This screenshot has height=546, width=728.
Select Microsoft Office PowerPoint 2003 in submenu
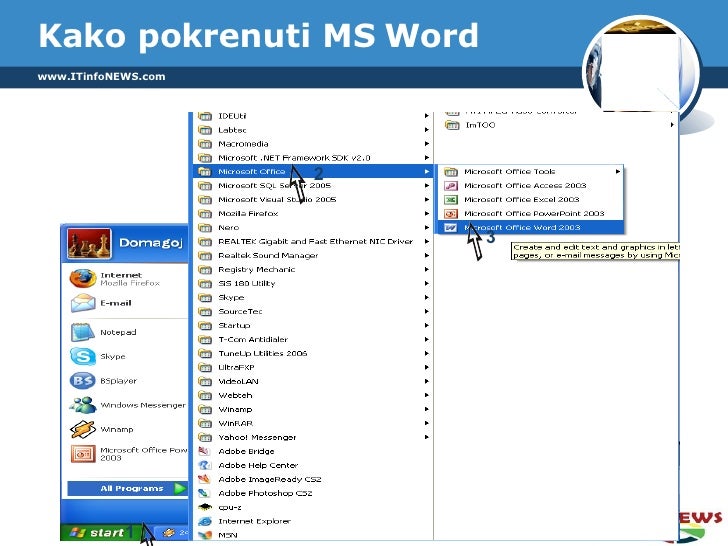coord(531,213)
